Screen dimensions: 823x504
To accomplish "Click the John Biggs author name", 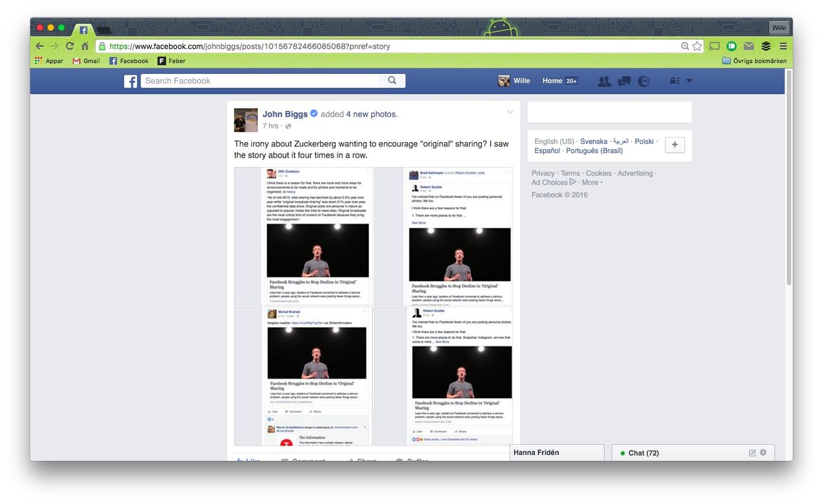I will tap(285, 114).
